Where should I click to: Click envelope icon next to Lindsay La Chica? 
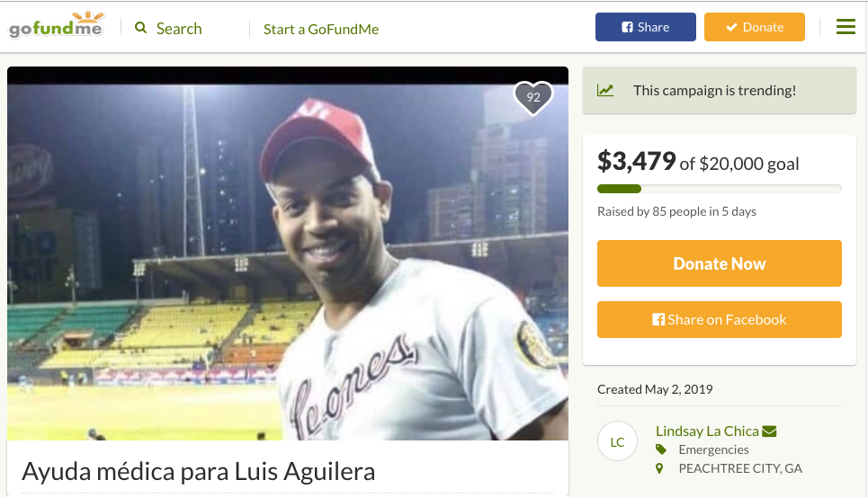769,431
